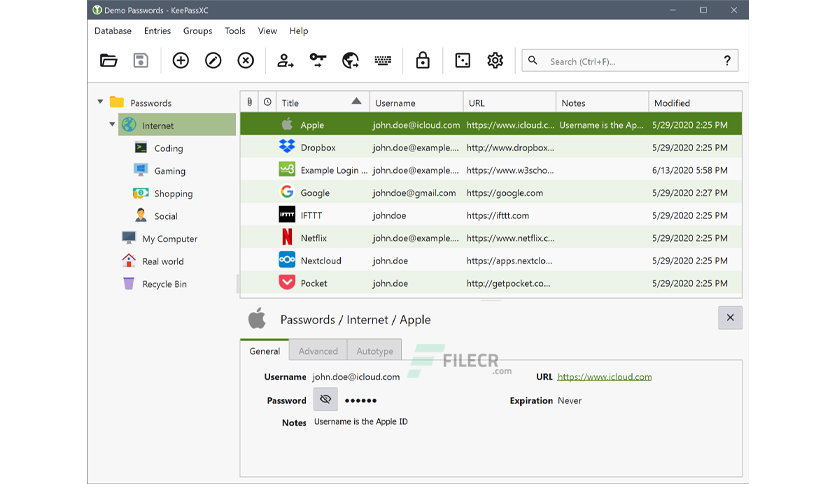Open password generator dice icon
Screen dimensions: 836x484
coord(463,60)
